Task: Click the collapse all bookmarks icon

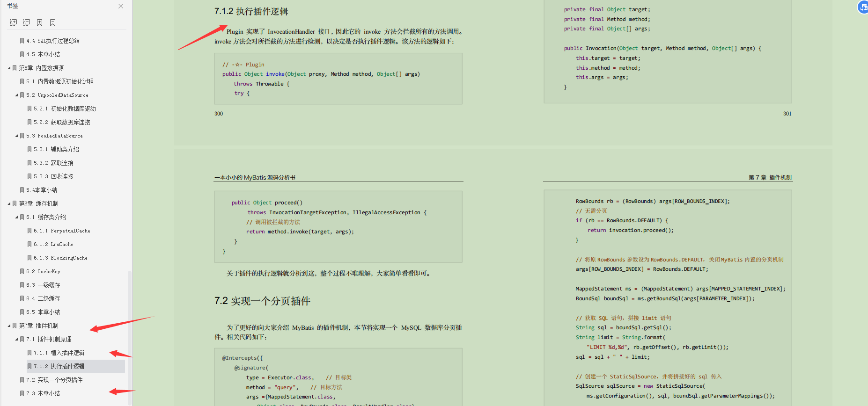Action: click(x=27, y=22)
